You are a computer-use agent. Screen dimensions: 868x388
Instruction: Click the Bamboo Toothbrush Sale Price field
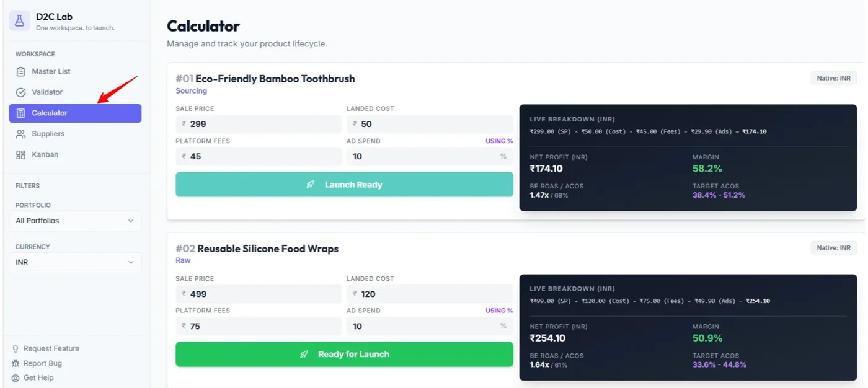pos(260,124)
